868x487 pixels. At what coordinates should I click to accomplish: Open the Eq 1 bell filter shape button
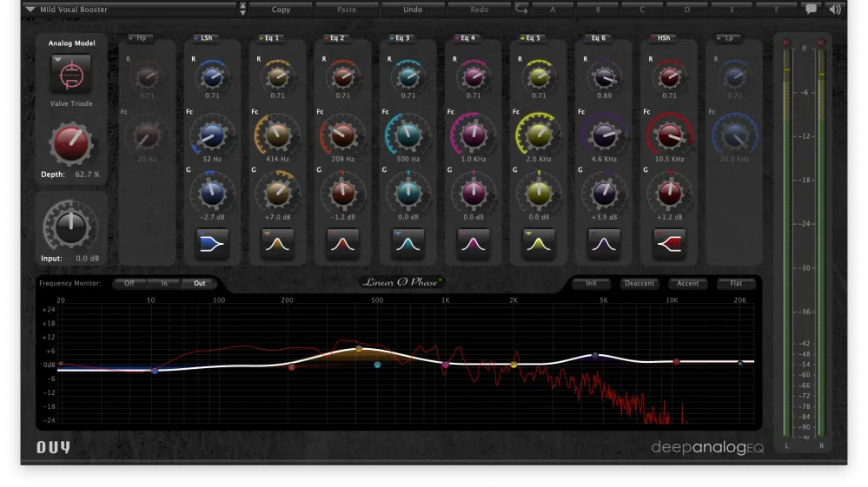[277, 243]
